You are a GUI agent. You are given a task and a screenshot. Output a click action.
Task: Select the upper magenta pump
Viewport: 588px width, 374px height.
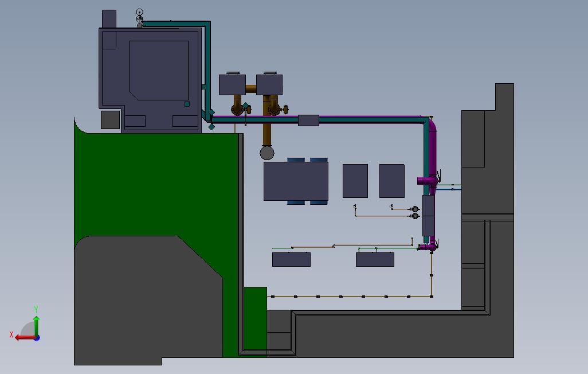(x=428, y=181)
